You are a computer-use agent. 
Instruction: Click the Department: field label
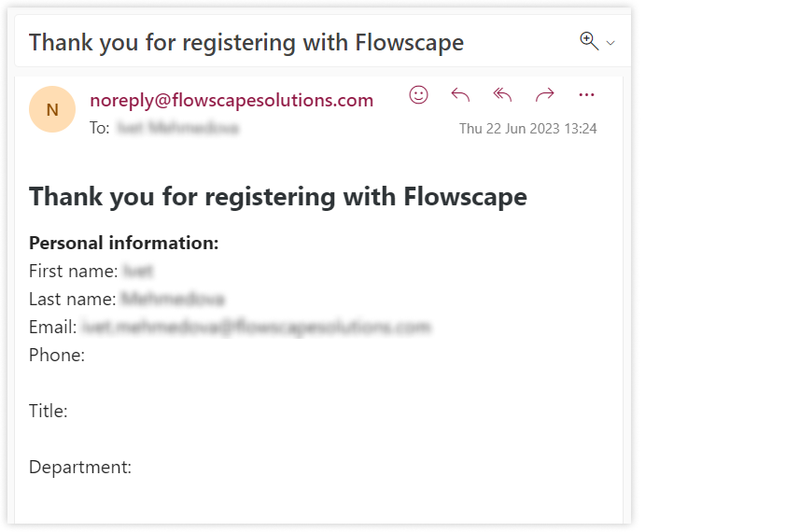tap(80, 468)
